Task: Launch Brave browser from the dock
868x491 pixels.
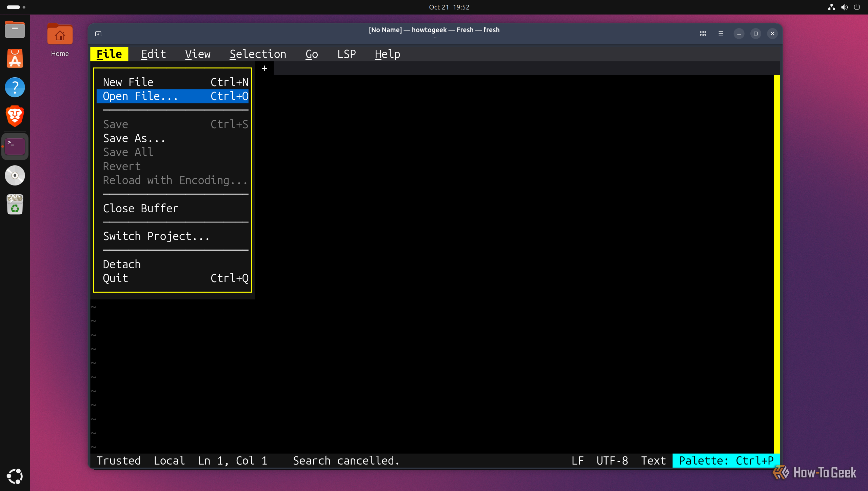Action: tap(15, 116)
